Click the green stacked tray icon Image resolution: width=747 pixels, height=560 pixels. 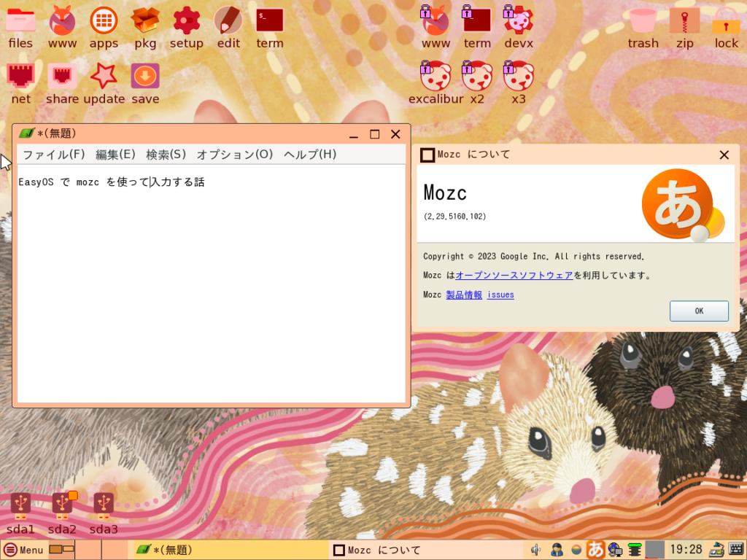[635, 550]
